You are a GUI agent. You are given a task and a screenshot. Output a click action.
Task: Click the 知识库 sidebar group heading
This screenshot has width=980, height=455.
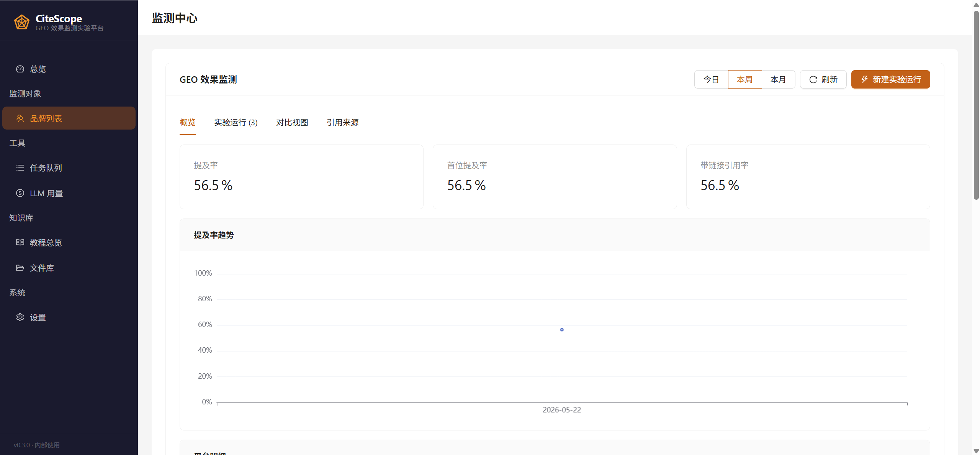pos(21,218)
